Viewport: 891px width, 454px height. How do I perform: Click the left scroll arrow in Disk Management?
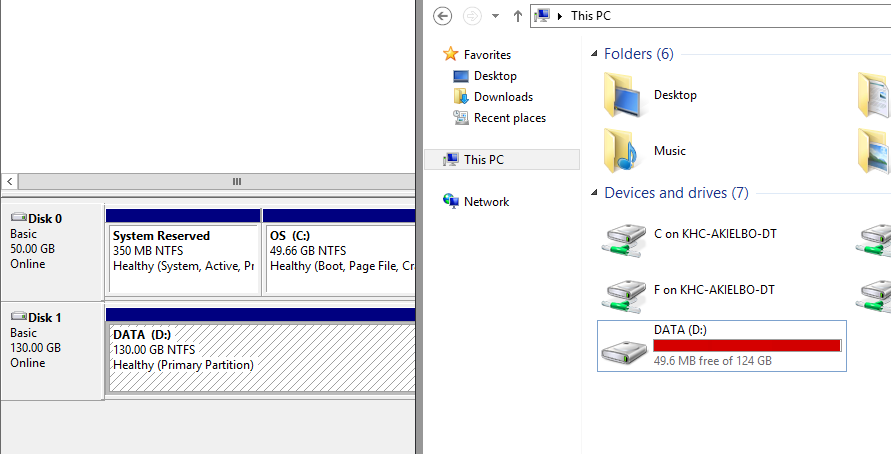(x=10, y=182)
